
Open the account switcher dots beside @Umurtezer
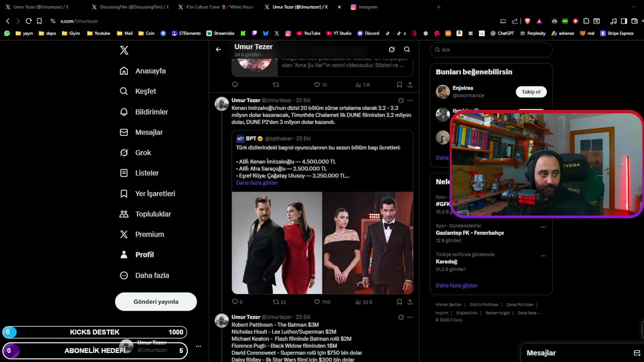coord(198,346)
